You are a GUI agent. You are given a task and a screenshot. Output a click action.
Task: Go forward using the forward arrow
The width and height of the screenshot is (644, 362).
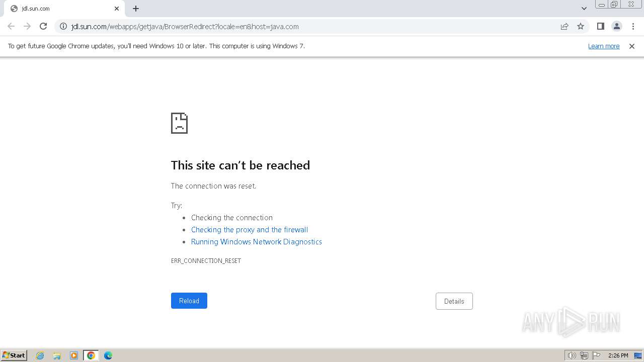pos(27,26)
